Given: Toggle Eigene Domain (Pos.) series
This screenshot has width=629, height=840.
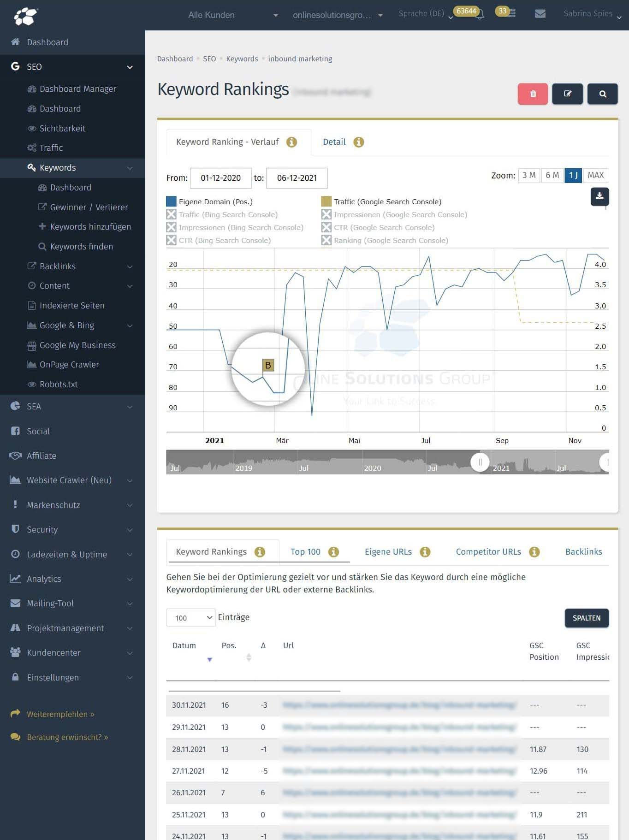Looking at the screenshot, I should tap(209, 201).
